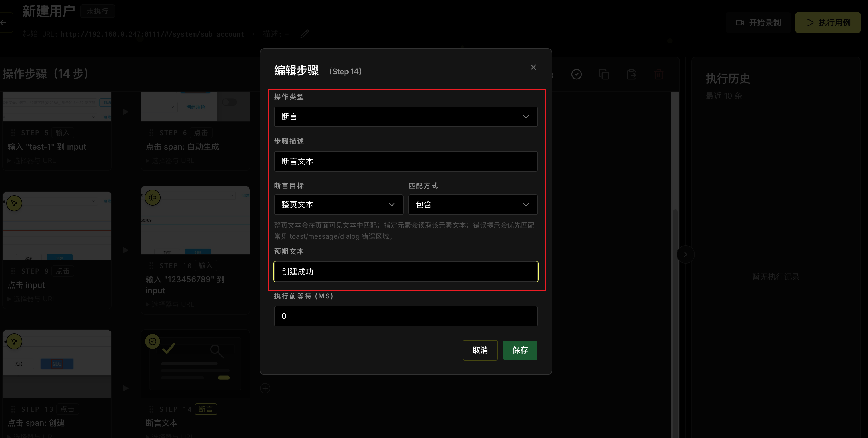Click the 输入 tag on STEP 5
Viewport: 868px width, 438px height.
[62, 133]
